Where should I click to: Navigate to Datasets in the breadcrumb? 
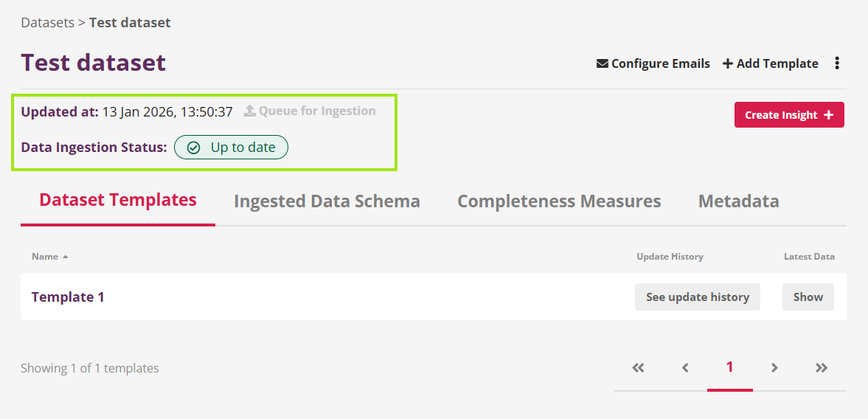pos(47,23)
